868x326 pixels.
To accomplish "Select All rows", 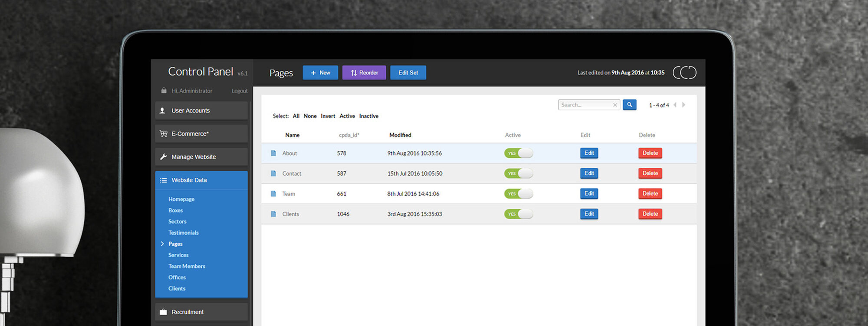I will (x=296, y=116).
